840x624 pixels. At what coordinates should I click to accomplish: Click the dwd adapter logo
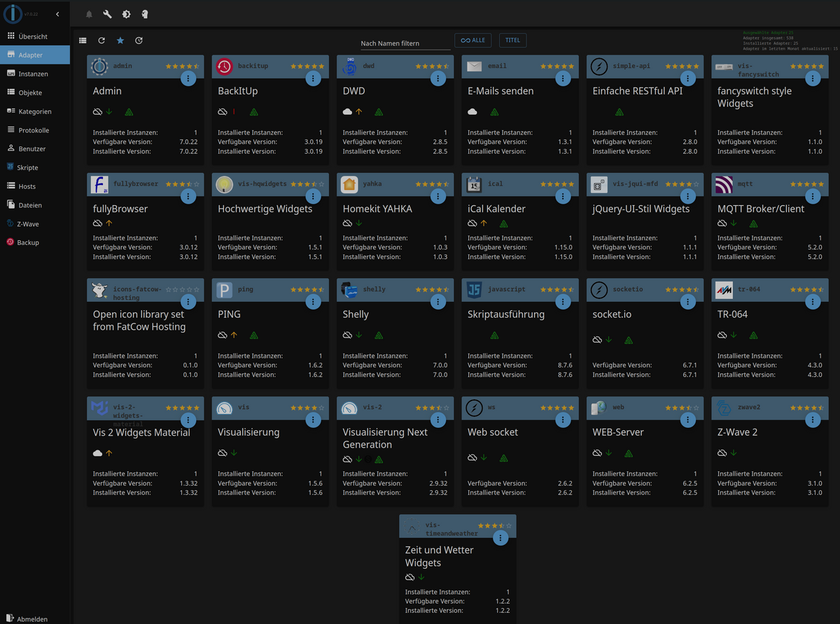349,67
